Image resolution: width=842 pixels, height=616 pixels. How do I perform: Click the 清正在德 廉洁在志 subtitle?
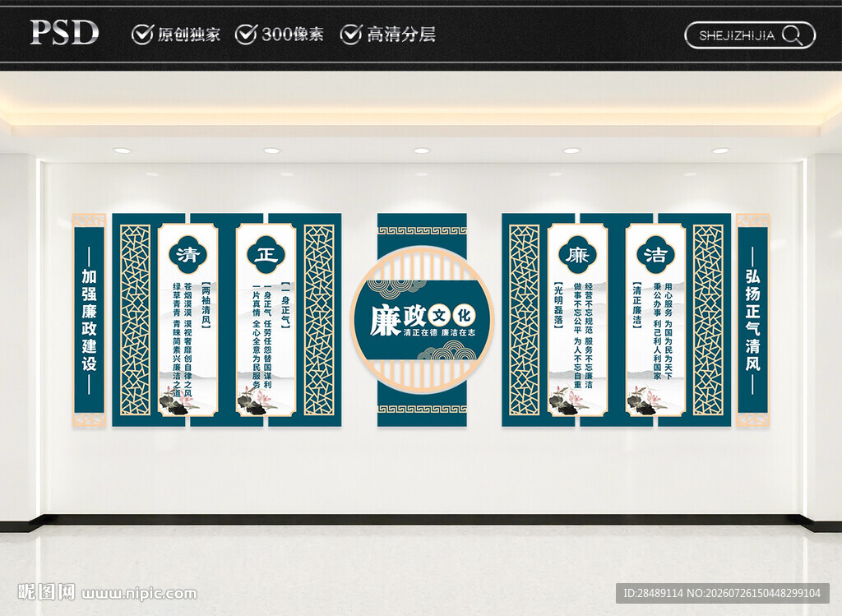[439, 332]
